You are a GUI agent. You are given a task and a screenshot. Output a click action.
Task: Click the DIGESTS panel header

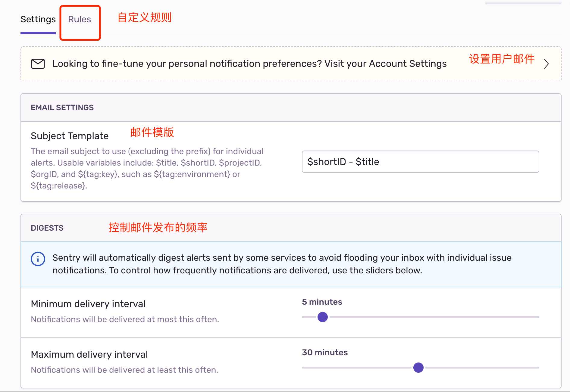pos(291,228)
